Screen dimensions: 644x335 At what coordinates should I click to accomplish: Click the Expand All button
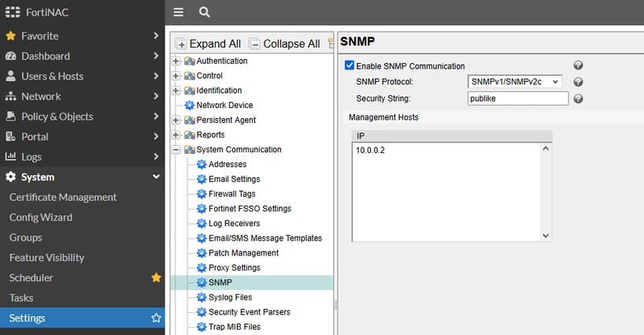pos(208,43)
